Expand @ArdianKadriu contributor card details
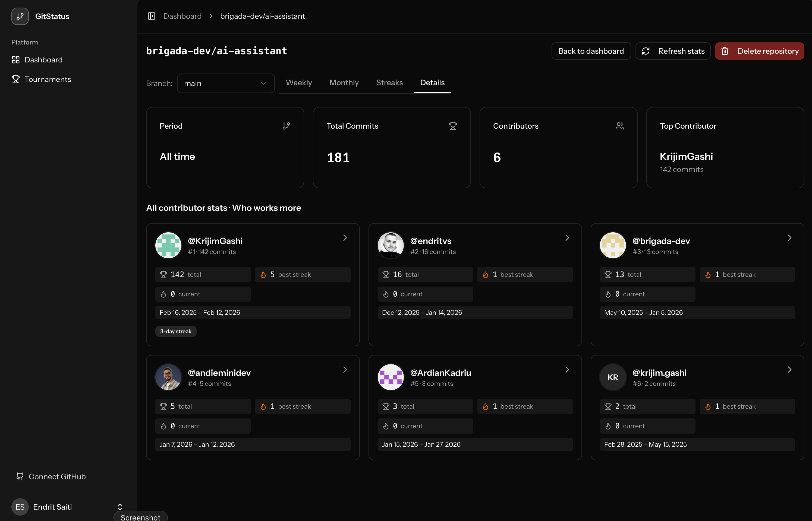The height and width of the screenshot is (521, 812). point(567,369)
